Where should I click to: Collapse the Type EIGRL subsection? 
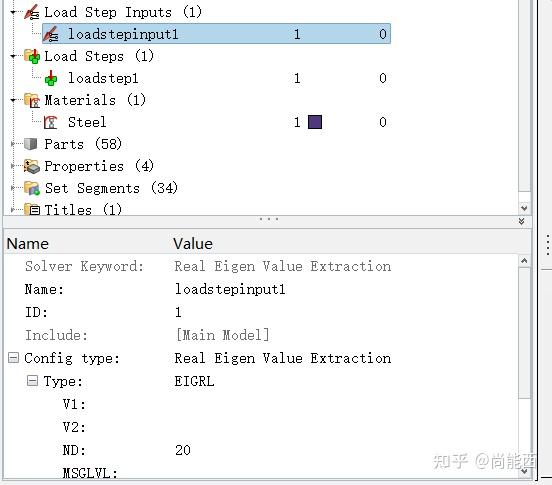pyautogui.click(x=32, y=380)
